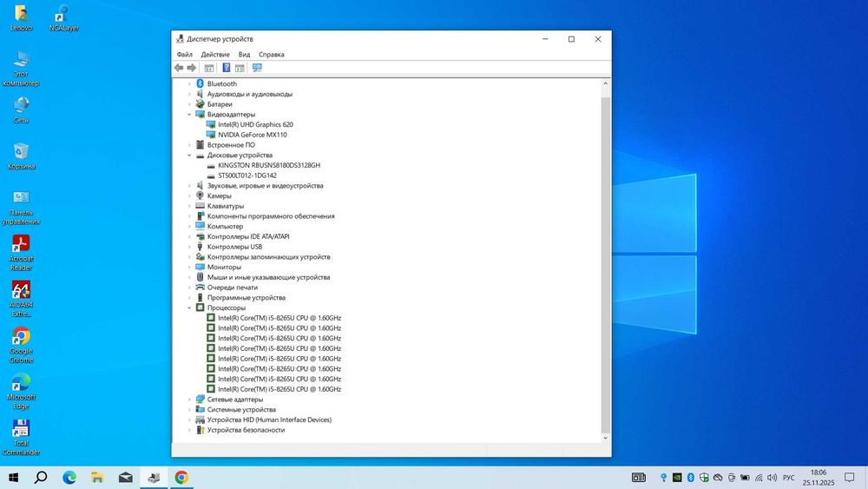The width and height of the screenshot is (868, 489).
Task: Collapse the Процессоры node
Action: coord(189,308)
